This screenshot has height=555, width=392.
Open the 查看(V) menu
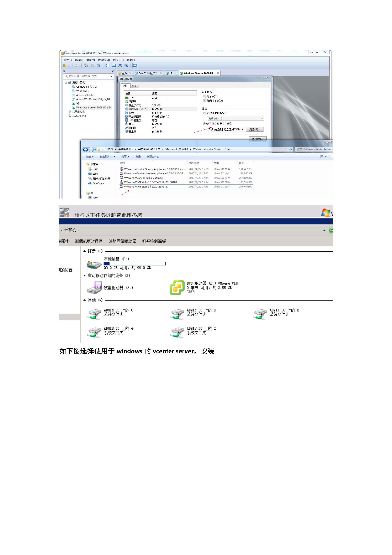tap(90, 60)
